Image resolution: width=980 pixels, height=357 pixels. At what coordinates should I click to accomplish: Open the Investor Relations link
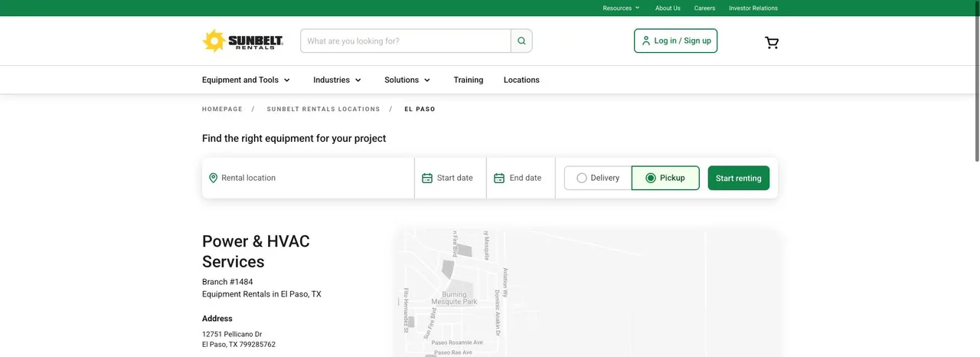point(753,8)
